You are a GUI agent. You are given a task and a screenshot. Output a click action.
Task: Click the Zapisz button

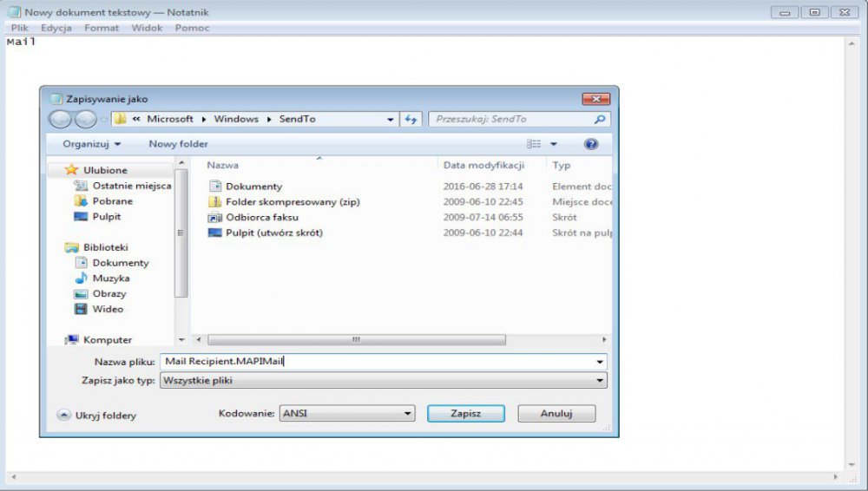465,414
